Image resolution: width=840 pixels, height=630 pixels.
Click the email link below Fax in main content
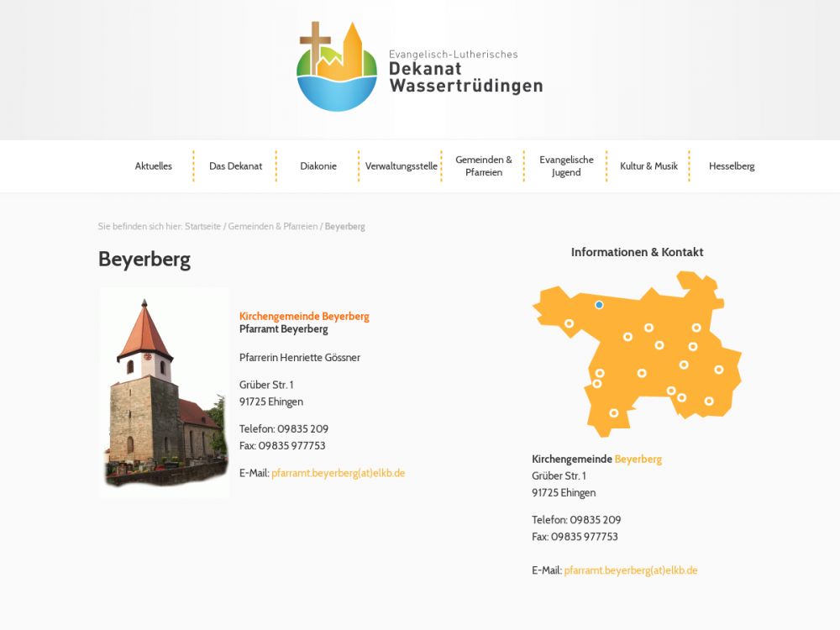pyautogui.click(x=338, y=473)
